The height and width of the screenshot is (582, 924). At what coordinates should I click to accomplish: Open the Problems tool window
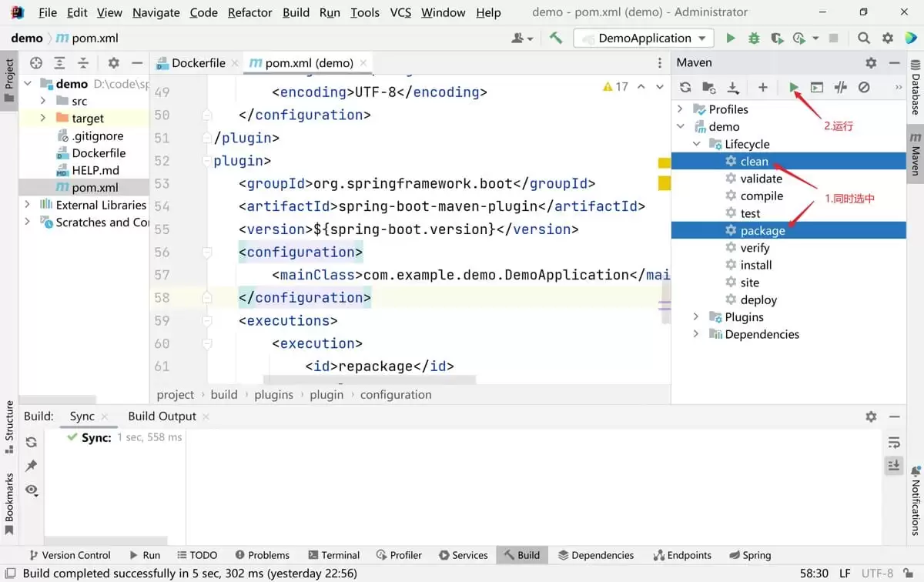pos(263,555)
